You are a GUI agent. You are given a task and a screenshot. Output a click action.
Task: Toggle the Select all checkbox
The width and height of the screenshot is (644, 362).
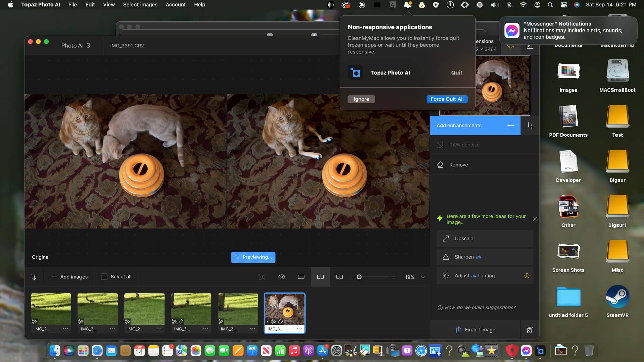104,277
